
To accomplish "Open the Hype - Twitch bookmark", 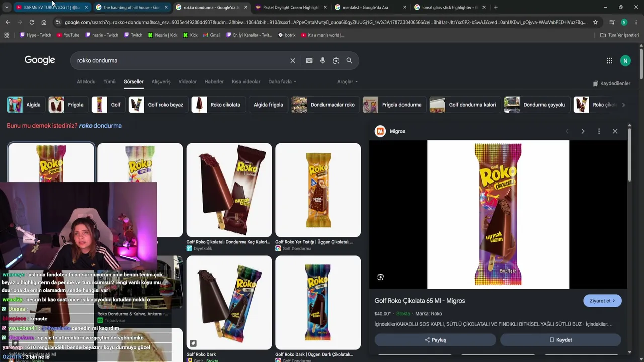I will click(35, 35).
